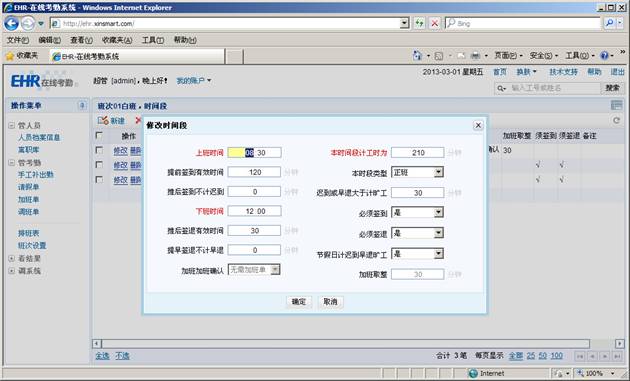Click the reload icon at right of list toolbar
The width and height of the screenshot is (630, 381).
pos(616,120)
